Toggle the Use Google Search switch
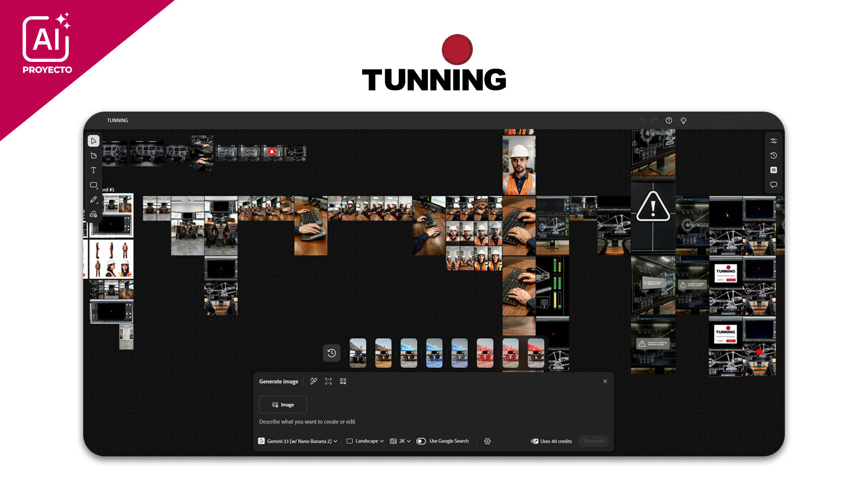 point(421,441)
